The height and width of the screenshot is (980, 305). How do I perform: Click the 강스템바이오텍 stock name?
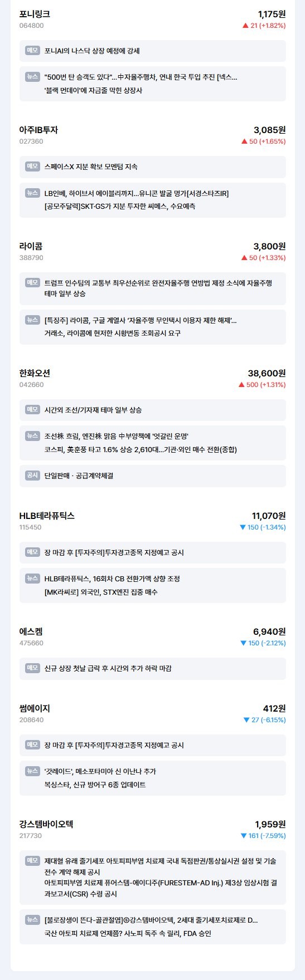tap(46, 824)
